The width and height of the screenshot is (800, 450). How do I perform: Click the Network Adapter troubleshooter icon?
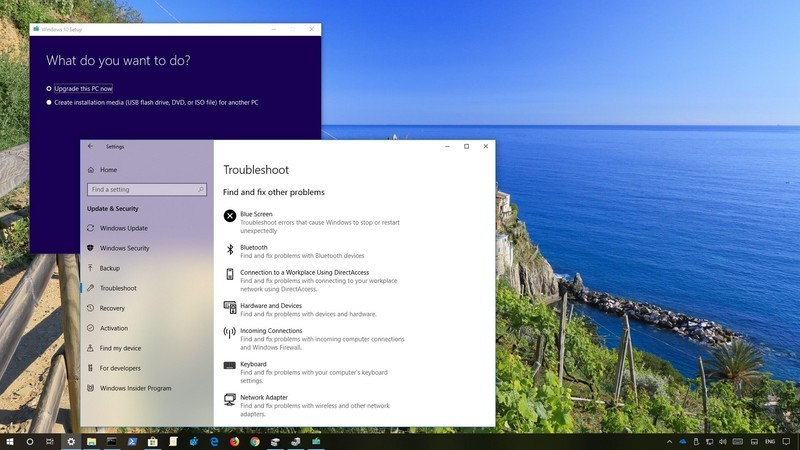pyautogui.click(x=230, y=399)
